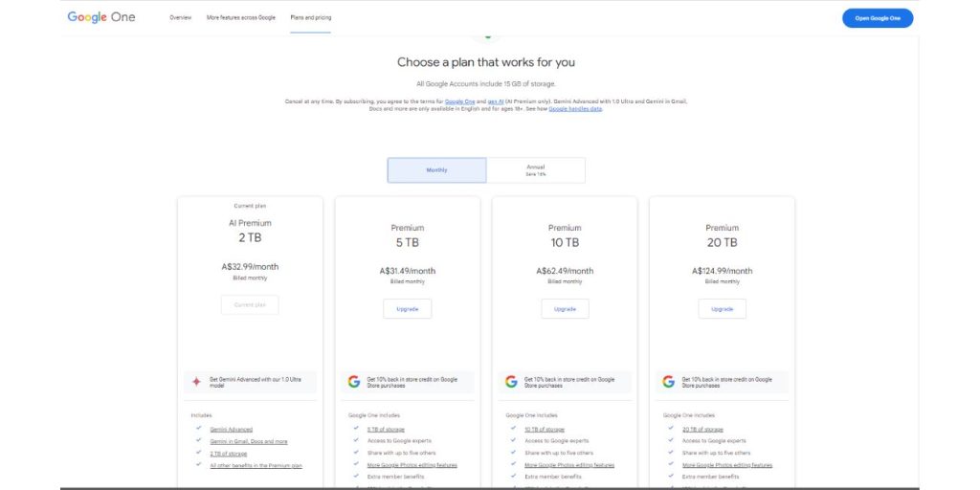980x490 pixels.
Task: Upgrade to the Premium 5 TB plan
Action: [x=407, y=309]
